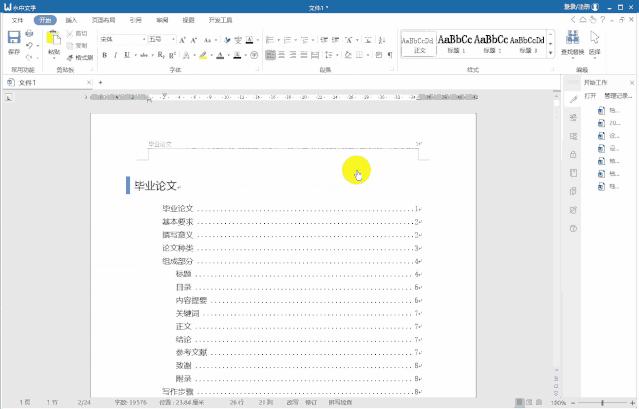Toggle 修订 track changes in status bar

(x=311, y=402)
